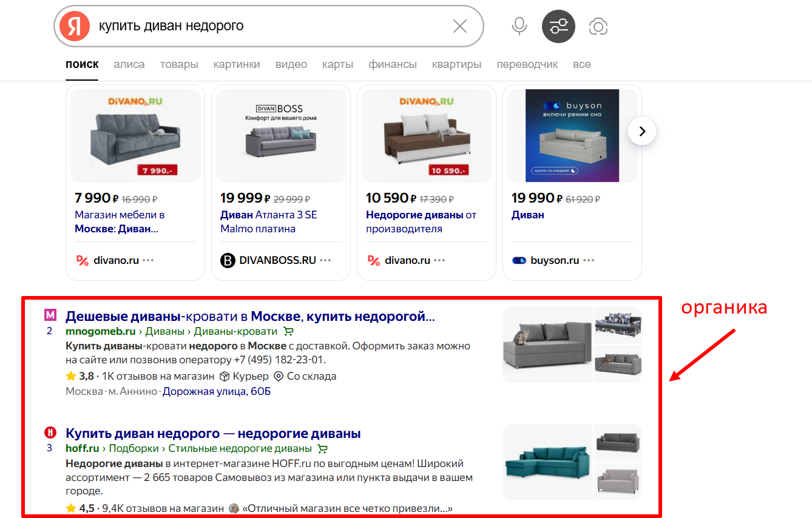Show next product cards with arrow
The width and height of the screenshot is (812, 518).
[642, 131]
